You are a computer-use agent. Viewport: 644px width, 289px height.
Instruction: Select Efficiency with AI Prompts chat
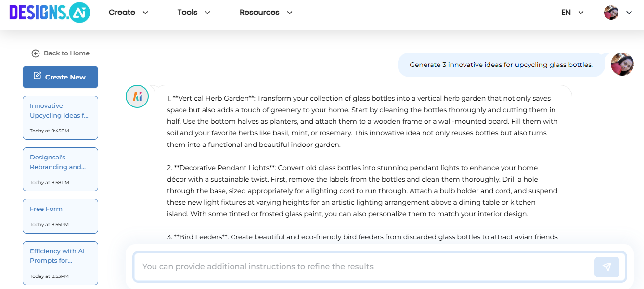click(x=60, y=263)
